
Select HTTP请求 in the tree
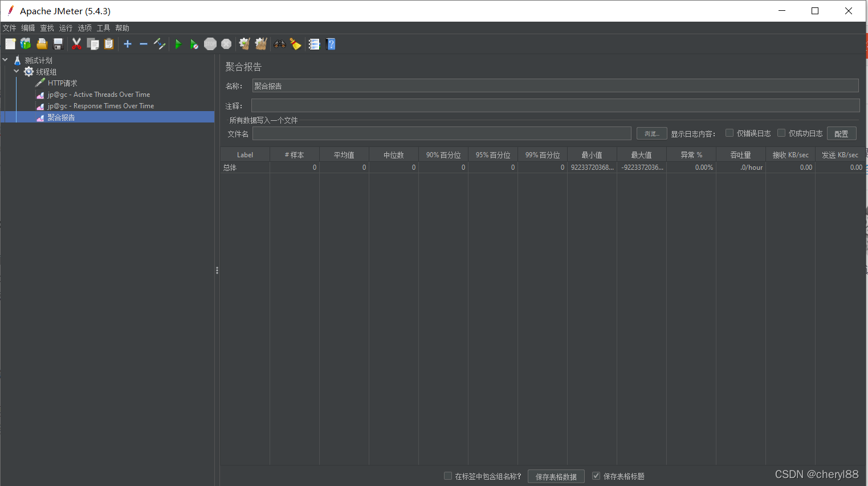tap(62, 83)
